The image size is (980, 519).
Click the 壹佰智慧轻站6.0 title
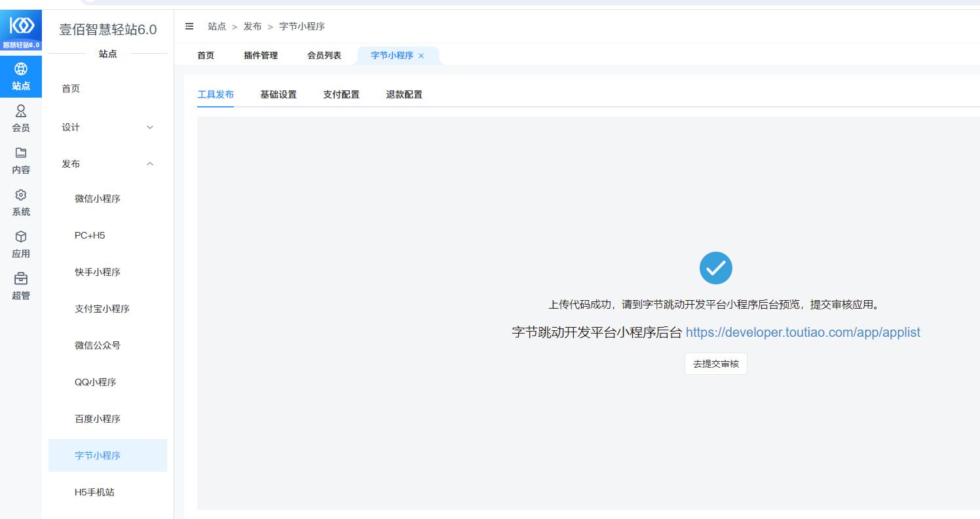pyautogui.click(x=108, y=29)
